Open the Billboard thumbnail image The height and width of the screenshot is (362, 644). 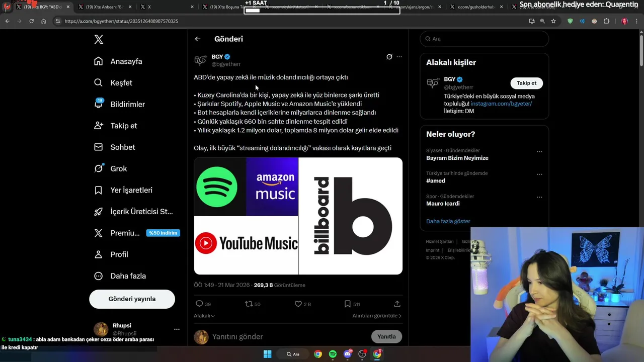[x=351, y=216]
